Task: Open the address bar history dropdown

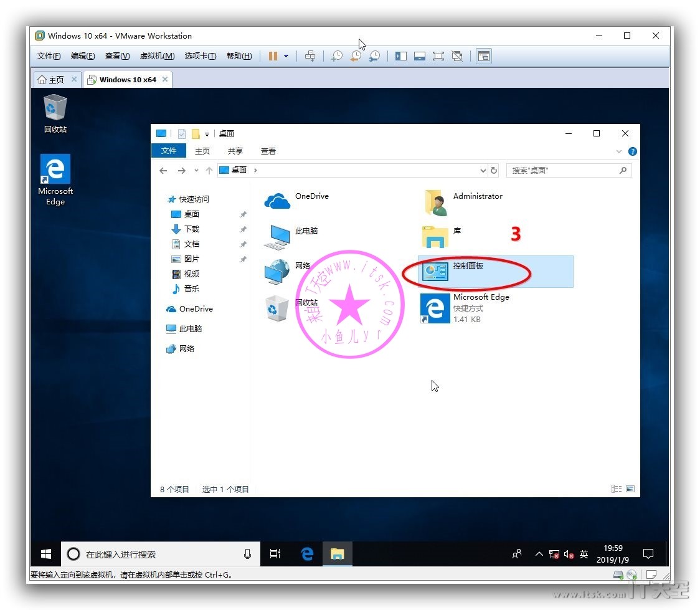Action: (x=483, y=171)
